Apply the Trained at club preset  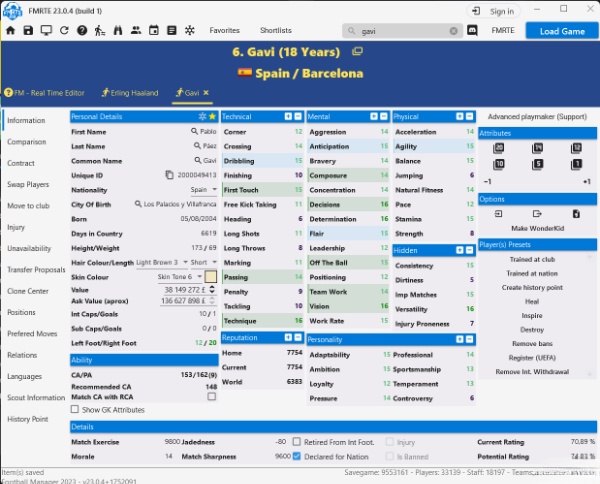(532, 259)
